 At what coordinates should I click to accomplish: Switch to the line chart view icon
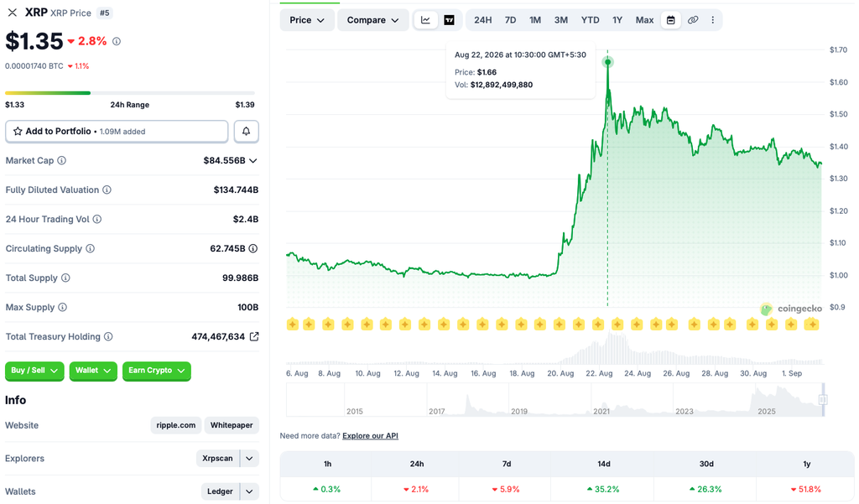[425, 20]
